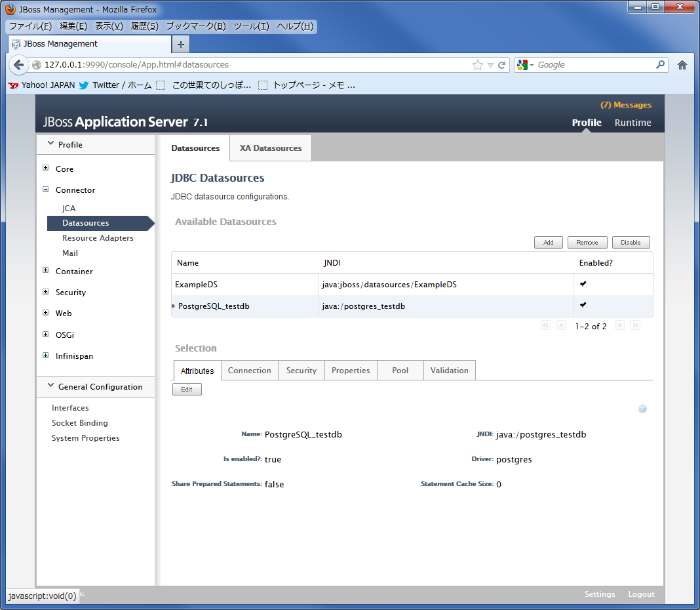Open the ファイル(F) menu

point(30,26)
